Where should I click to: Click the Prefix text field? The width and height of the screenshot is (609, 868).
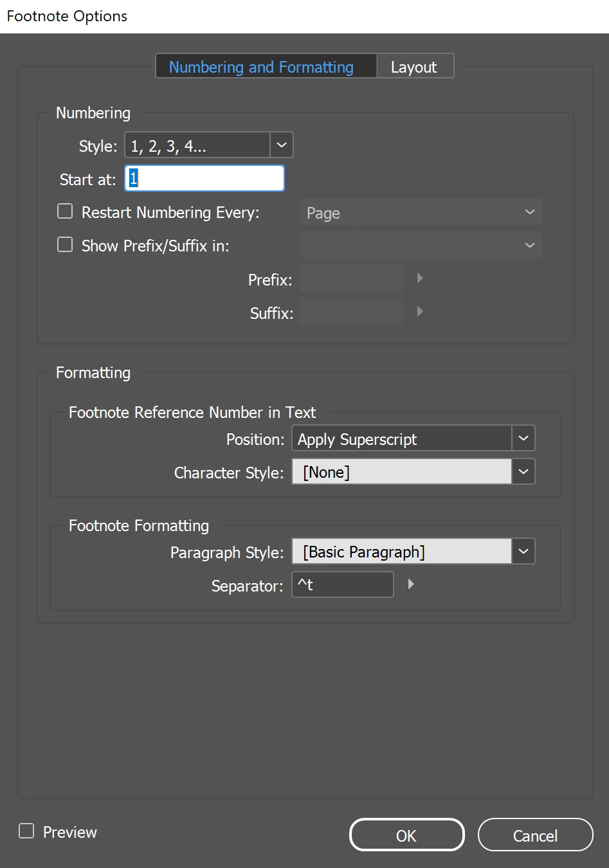(352, 278)
